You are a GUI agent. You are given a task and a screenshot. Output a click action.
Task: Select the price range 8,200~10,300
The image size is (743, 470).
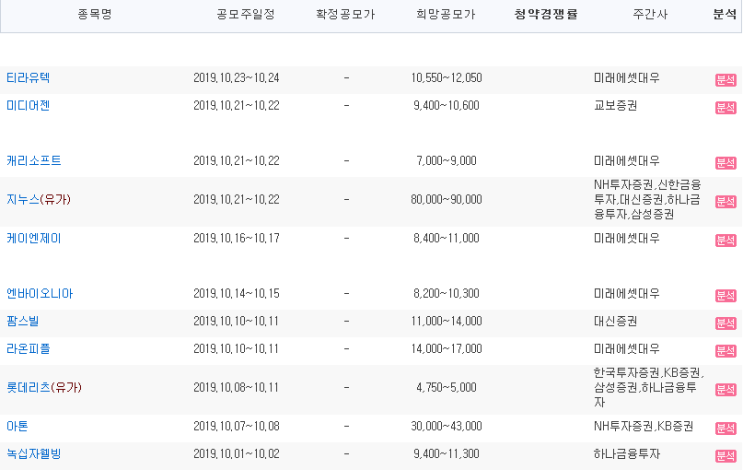tap(446, 293)
